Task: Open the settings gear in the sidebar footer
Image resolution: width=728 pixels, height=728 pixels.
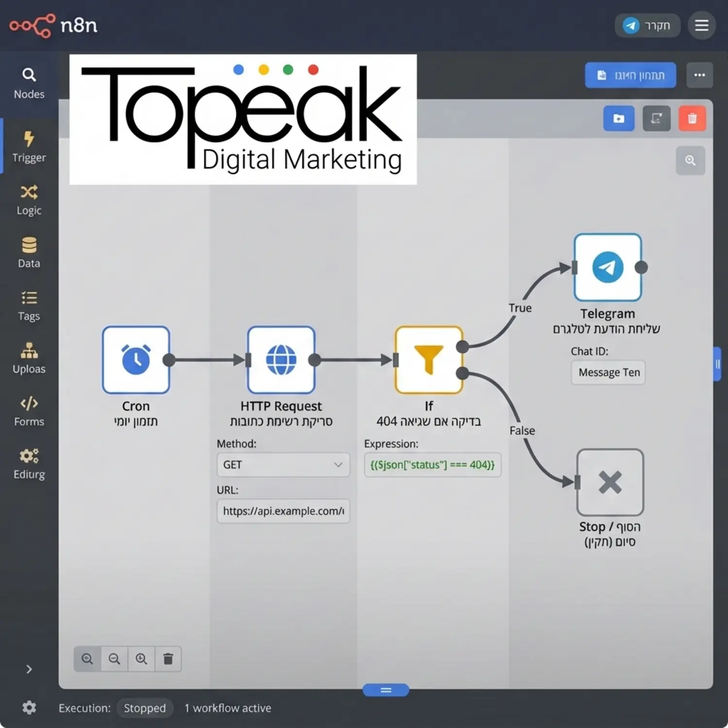Action: pyautogui.click(x=29, y=708)
